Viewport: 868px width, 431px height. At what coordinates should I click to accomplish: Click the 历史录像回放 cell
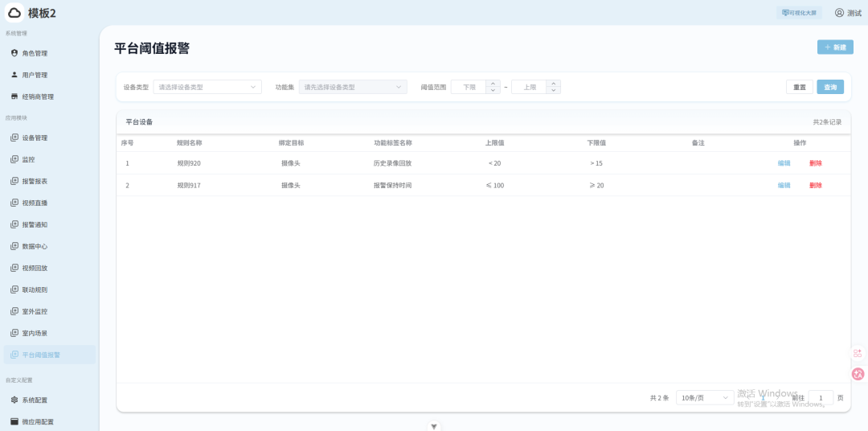[x=392, y=163]
